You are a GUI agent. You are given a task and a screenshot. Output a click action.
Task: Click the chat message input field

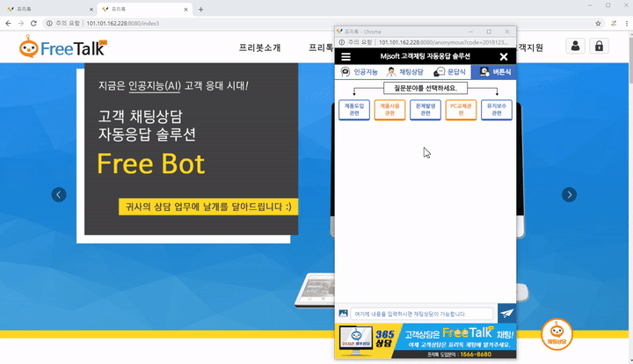click(x=422, y=314)
